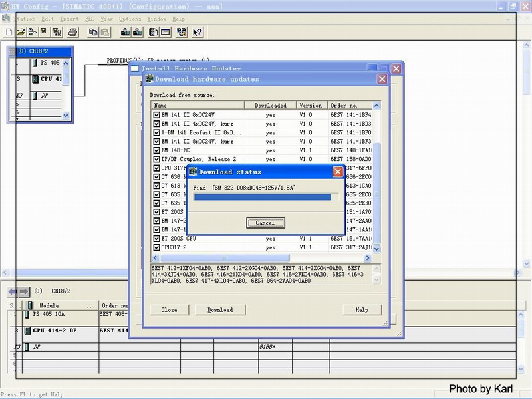Click the Close button in download dialog
This screenshot has width=532, height=399.
[170, 309]
